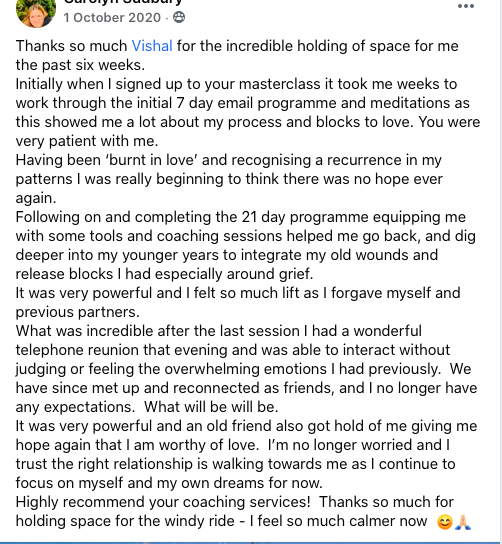Click the words 'very patient with me'
The image size is (502, 544).
tap(85, 141)
